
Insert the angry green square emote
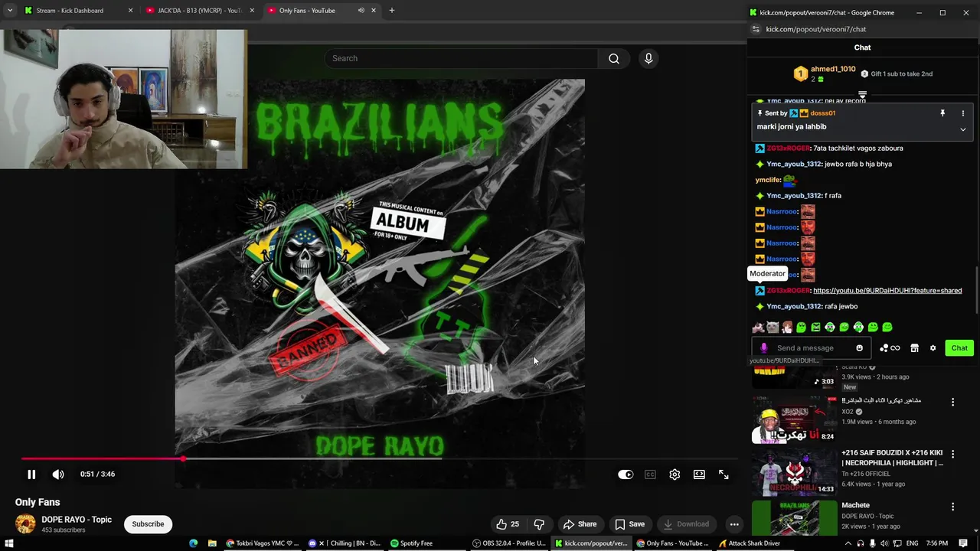click(815, 328)
